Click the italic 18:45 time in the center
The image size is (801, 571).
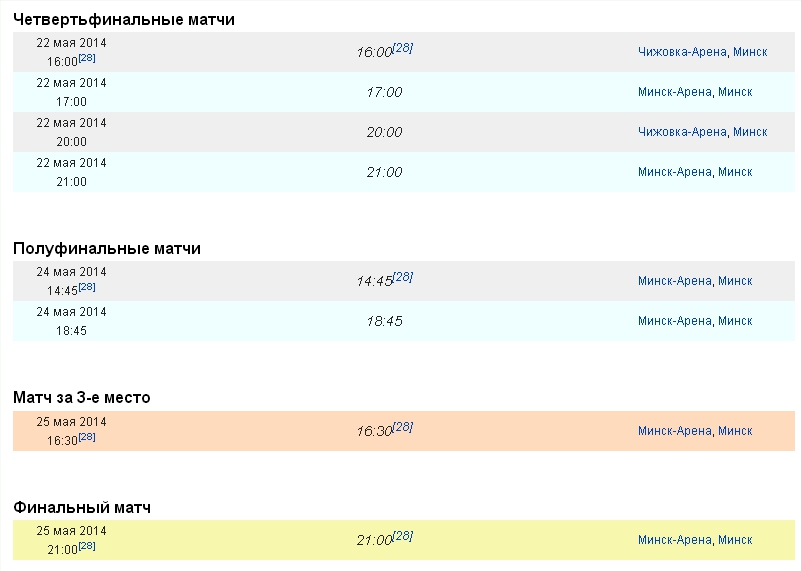pos(384,321)
